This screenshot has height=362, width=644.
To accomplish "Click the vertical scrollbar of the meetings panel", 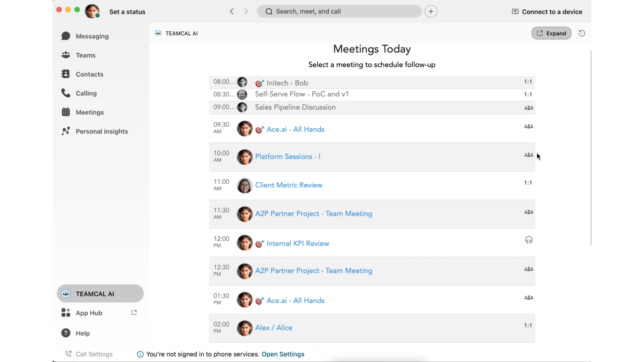I will 591,148.
